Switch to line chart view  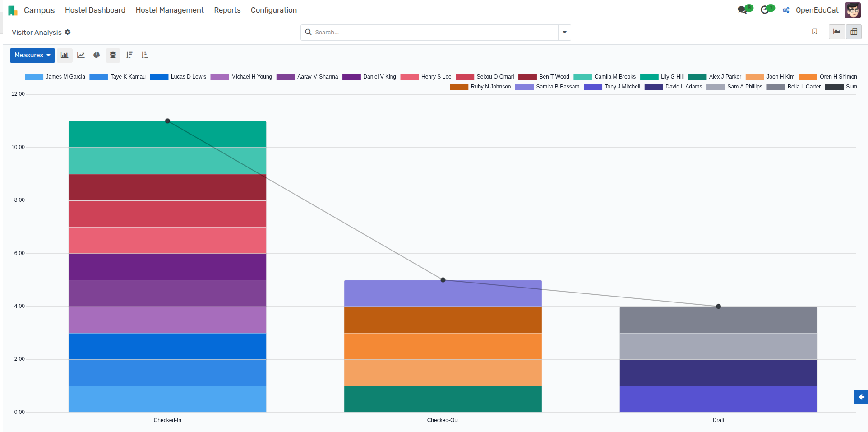(x=81, y=55)
